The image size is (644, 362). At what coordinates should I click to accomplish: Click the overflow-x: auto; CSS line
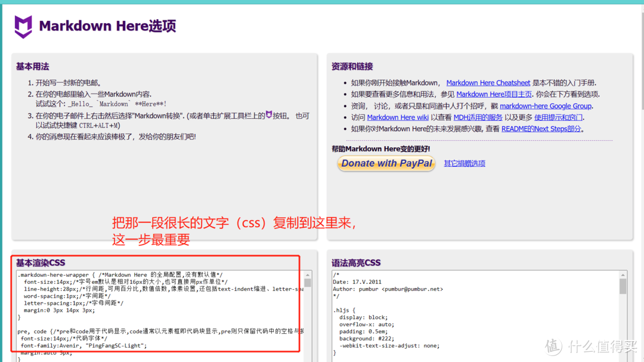pyautogui.click(x=366, y=324)
